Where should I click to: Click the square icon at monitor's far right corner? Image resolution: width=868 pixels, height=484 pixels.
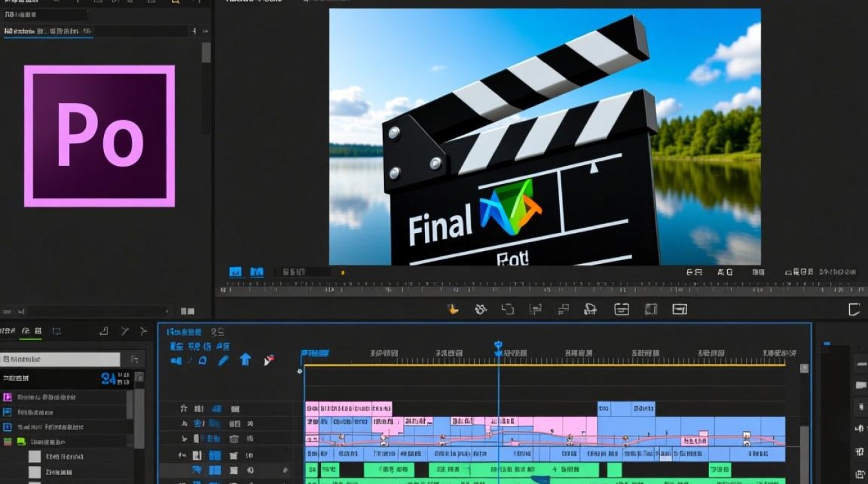tap(854, 309)
